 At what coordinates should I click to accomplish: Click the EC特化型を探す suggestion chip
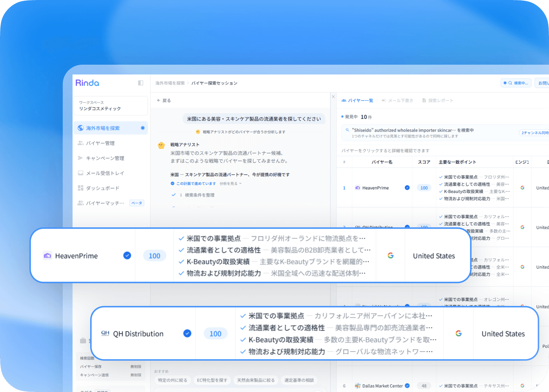212,380
